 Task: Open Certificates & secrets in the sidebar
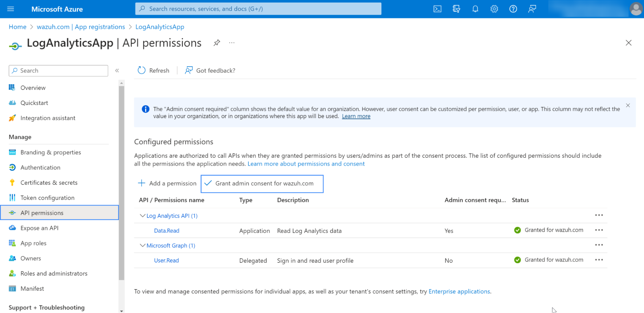(49, 183)
